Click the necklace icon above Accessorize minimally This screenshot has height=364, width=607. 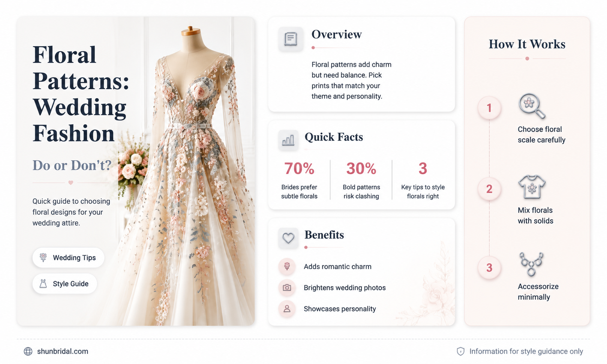pyautogui.click(x=531, y=264)
